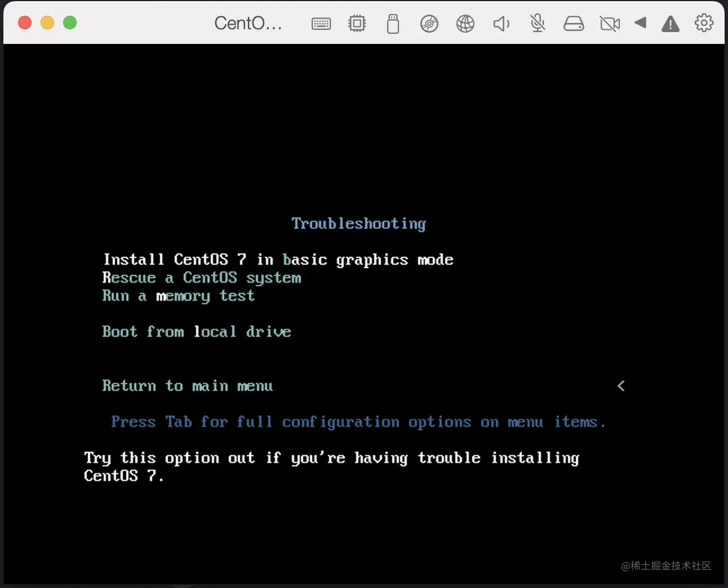Minimize the window with yellow button
Screen dimensions: 728x588
[x=47, y=23]
